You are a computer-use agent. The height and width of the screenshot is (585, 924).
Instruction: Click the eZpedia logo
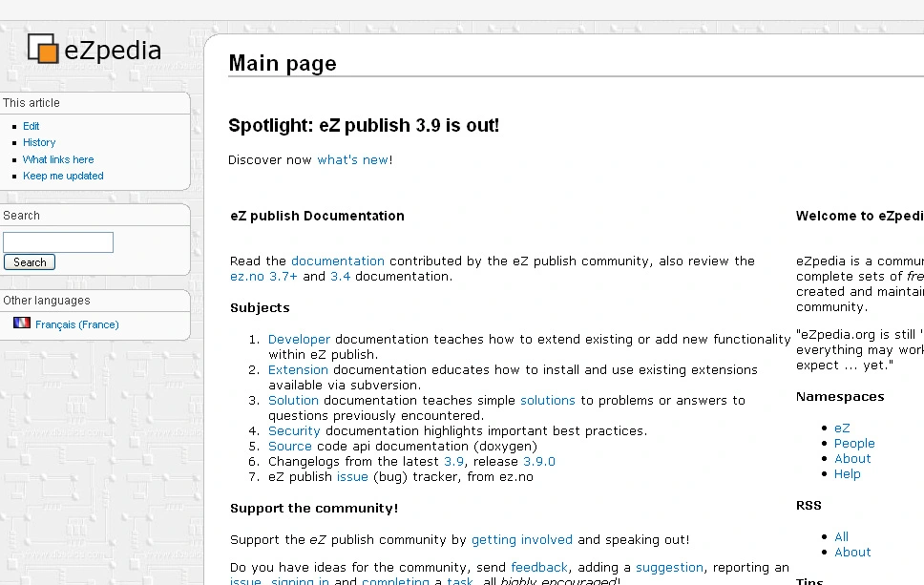(x=93, y=50)
